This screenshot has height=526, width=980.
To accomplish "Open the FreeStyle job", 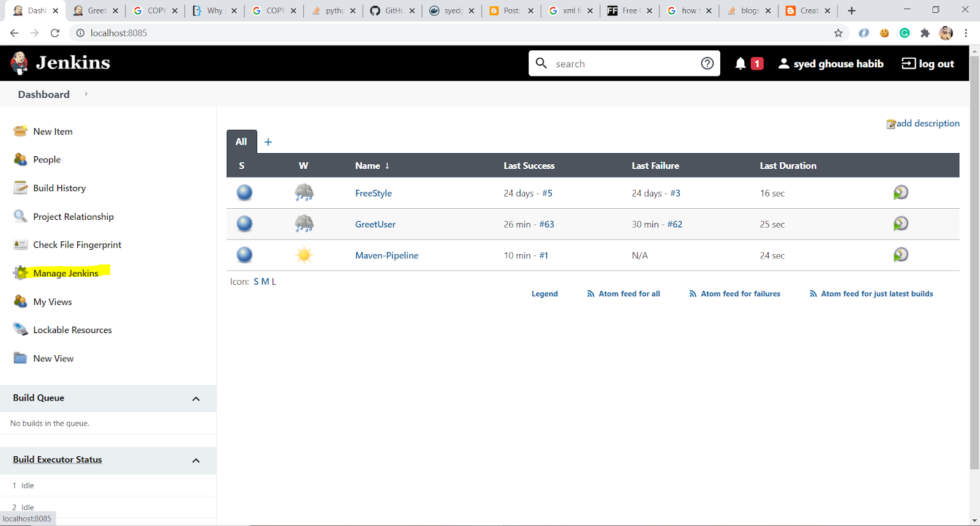I will [374, 193].
